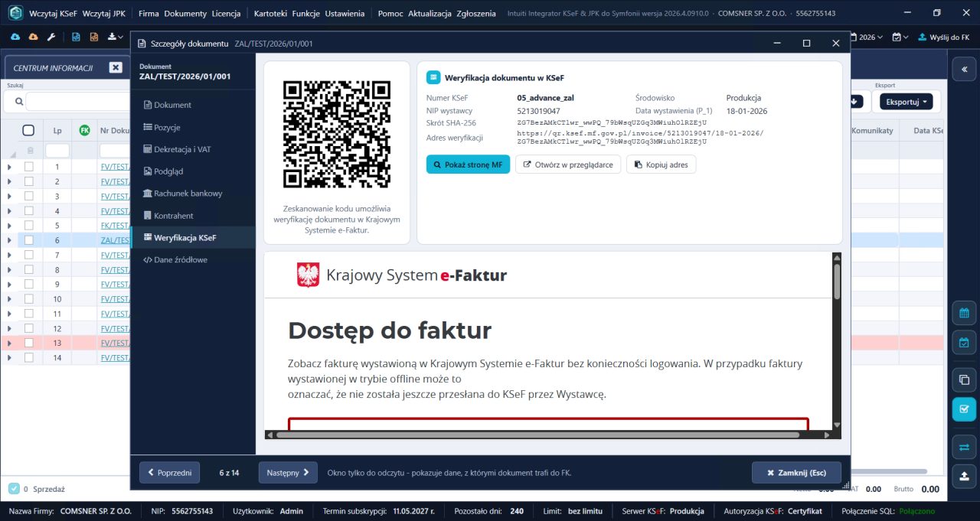Image resolution: width=980 pixels, height=521 pixels.
Task: Open the Eksportuj dropdown button
Action: [906, 101]
